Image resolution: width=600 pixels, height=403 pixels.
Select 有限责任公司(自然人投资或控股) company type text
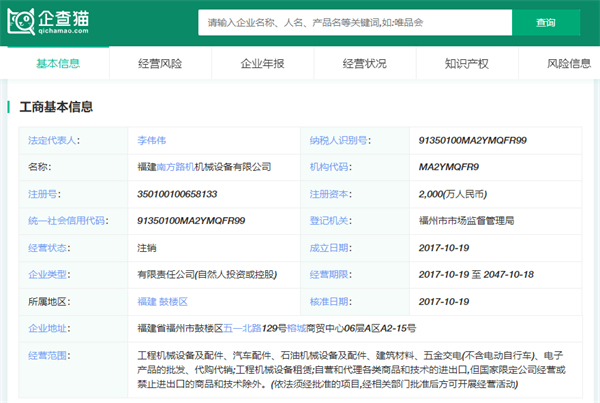[x=207, y=274]
